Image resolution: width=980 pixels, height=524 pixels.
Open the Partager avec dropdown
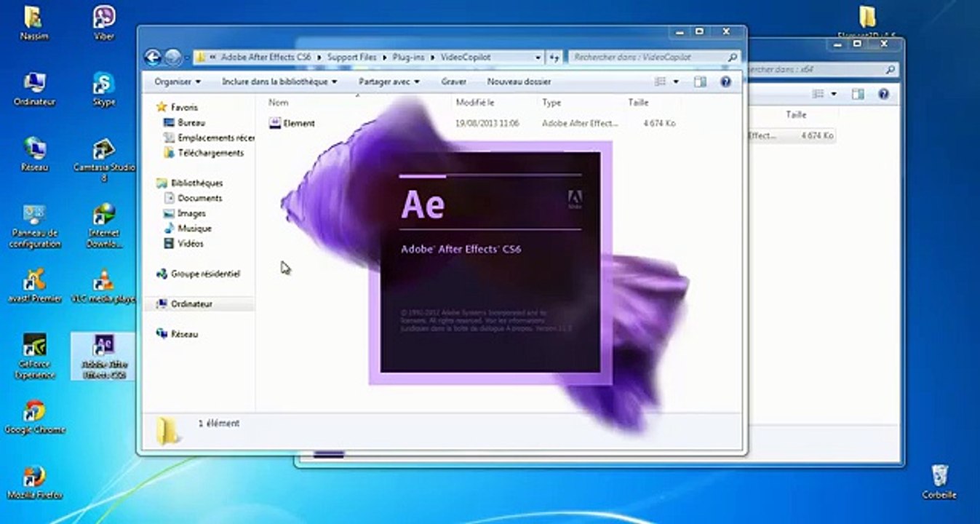[x=389, y=82]
